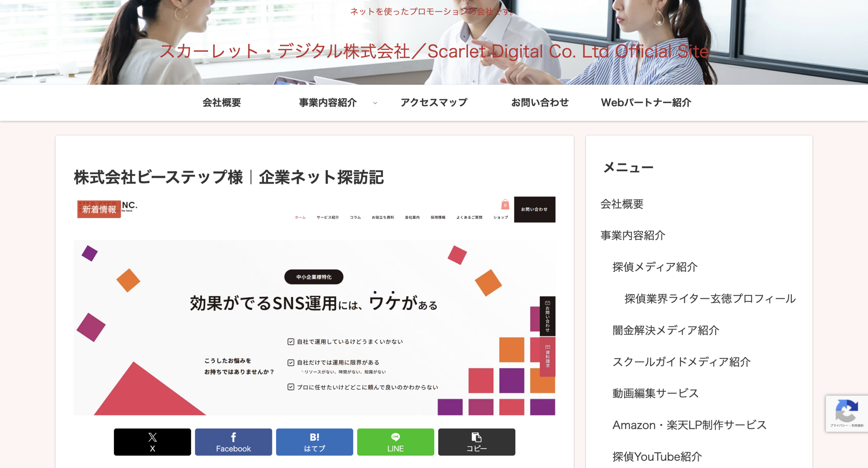Viewport: 868px width, 468px height.
Task: Open sidebar link 探偵YouTube紹介
Action: 657,456
